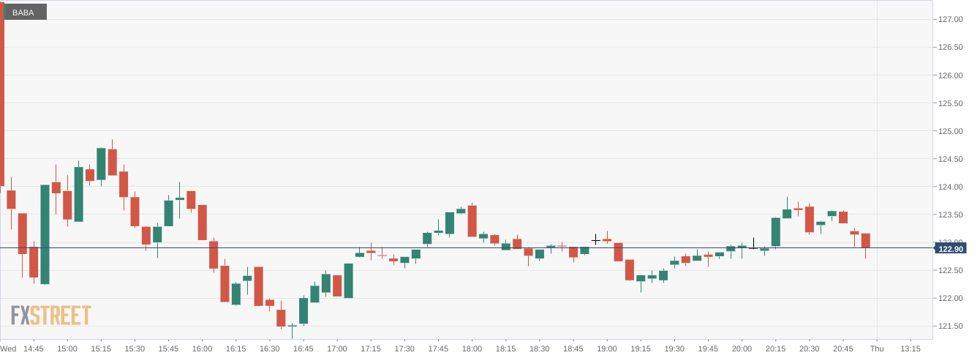Click the tall red candle at 18:00
This screenshot has height=358, width=980.
point(472,220)
